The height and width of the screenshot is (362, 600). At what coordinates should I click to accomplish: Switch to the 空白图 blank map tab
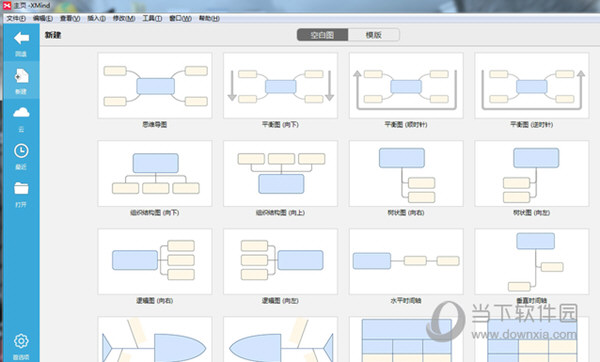coord(322,35)
